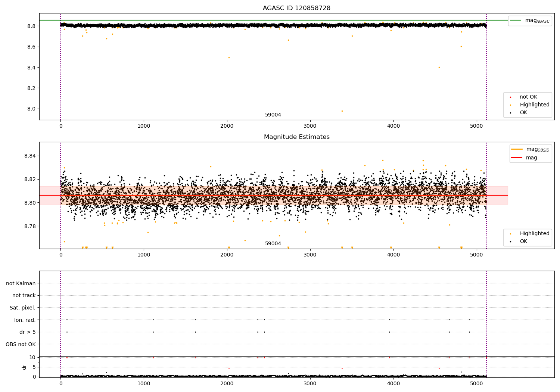Click the "Magnitude Estimates" plot title
Viewport: 560px width, 392px height.
pos(296,137)
